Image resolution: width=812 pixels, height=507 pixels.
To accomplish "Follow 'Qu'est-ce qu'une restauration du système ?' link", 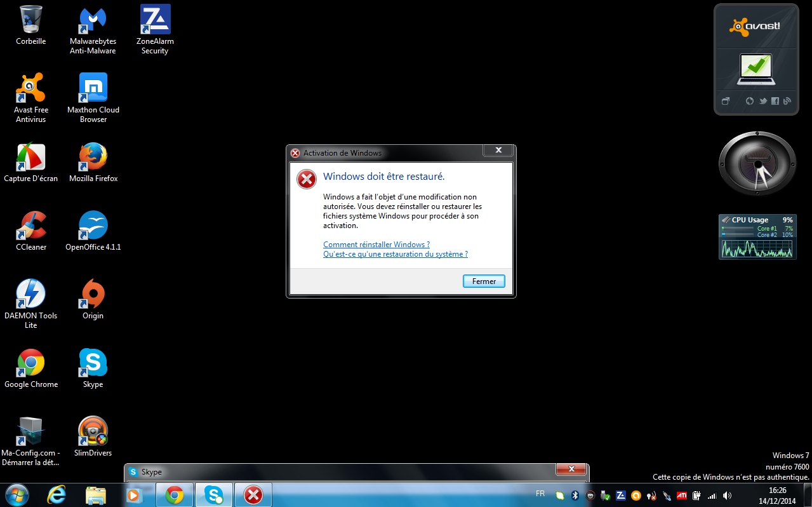I will click(396, 254).
